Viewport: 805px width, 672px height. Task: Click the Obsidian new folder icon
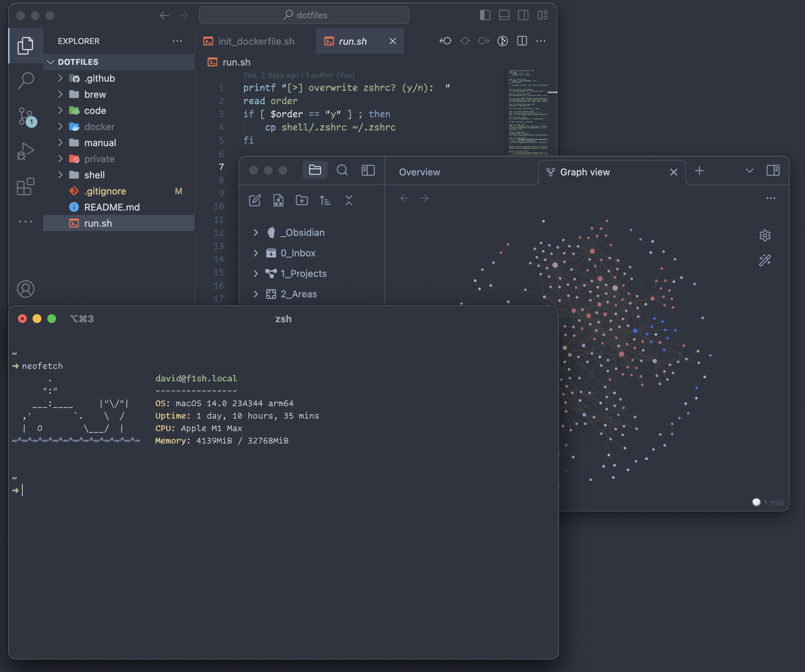pyautogui.click(x=302, y=200)
